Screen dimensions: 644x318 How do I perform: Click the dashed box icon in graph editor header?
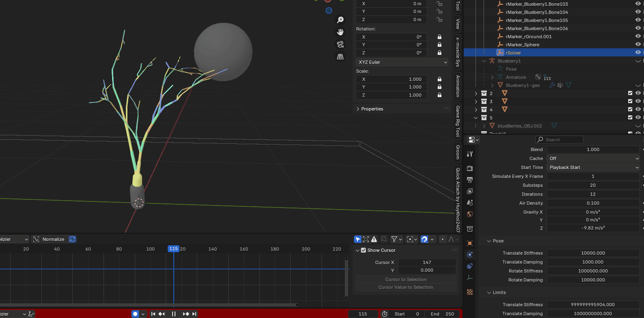(x=366, y=239)
